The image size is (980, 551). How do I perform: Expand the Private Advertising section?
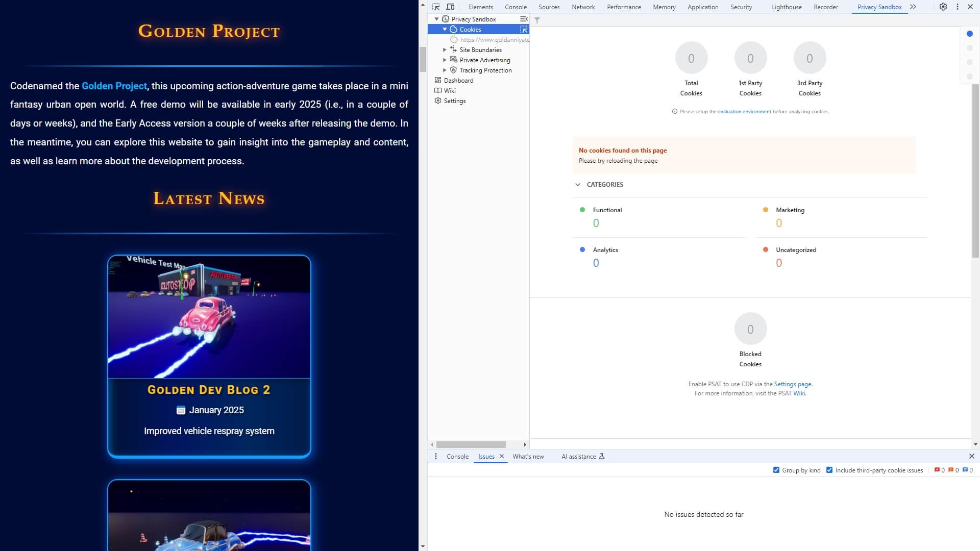click(445, 60)
